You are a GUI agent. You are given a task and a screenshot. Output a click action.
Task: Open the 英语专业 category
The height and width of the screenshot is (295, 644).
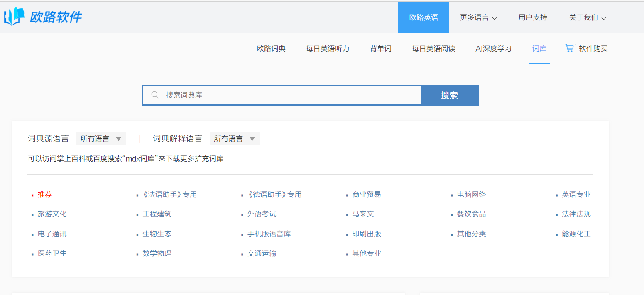coord(576,194)
